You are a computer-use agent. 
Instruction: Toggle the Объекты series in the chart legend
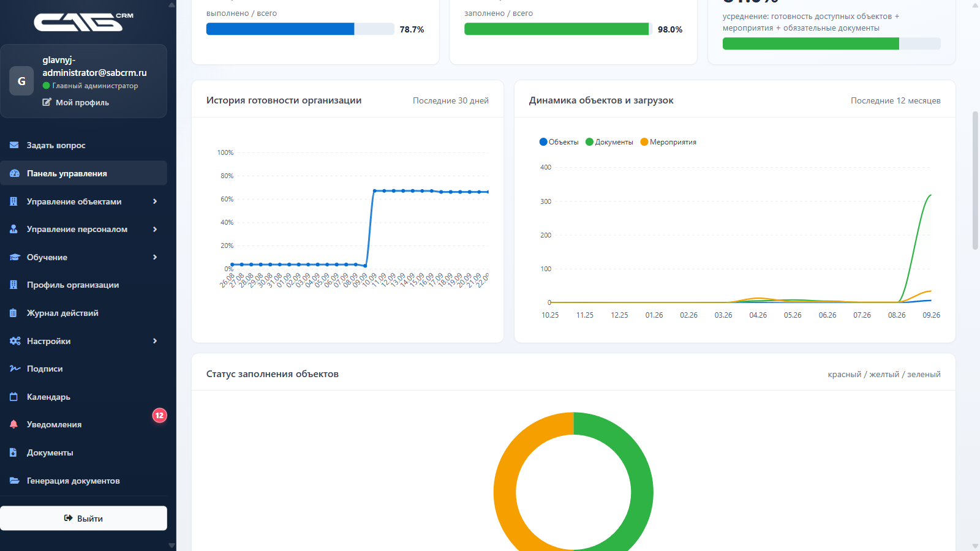[x=559, y=142]
